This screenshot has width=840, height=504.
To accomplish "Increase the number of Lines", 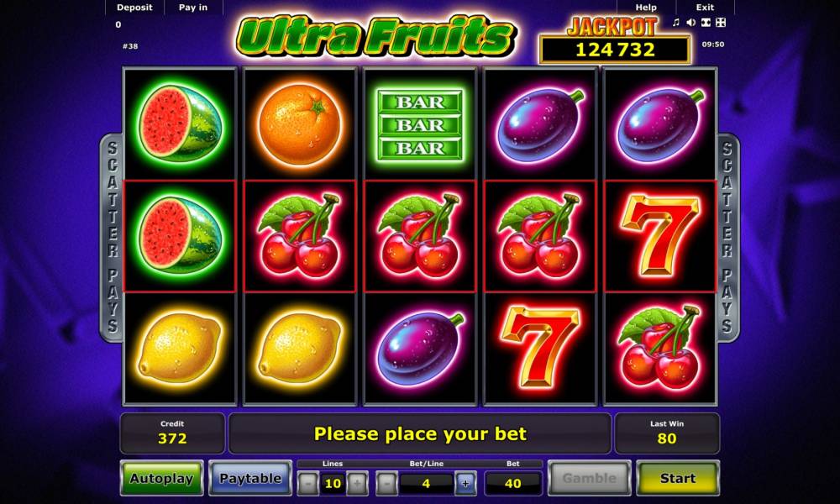I will [x=357, y=483].
